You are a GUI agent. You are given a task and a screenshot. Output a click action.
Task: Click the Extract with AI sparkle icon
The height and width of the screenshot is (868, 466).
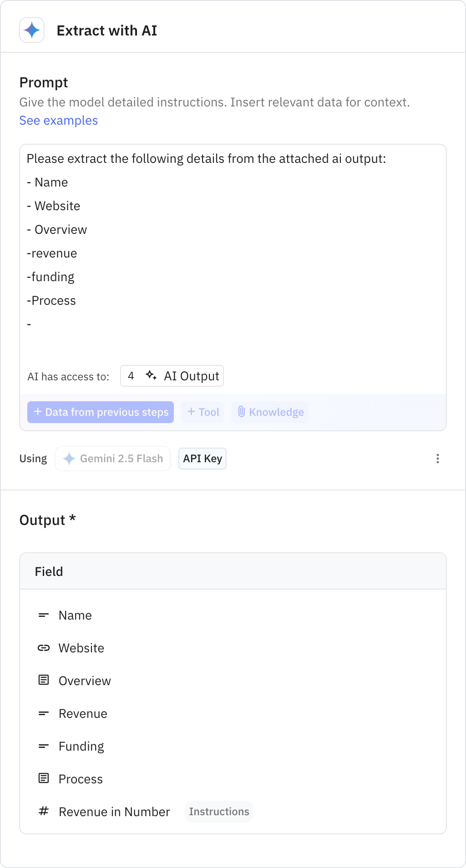tap(32, 30)
